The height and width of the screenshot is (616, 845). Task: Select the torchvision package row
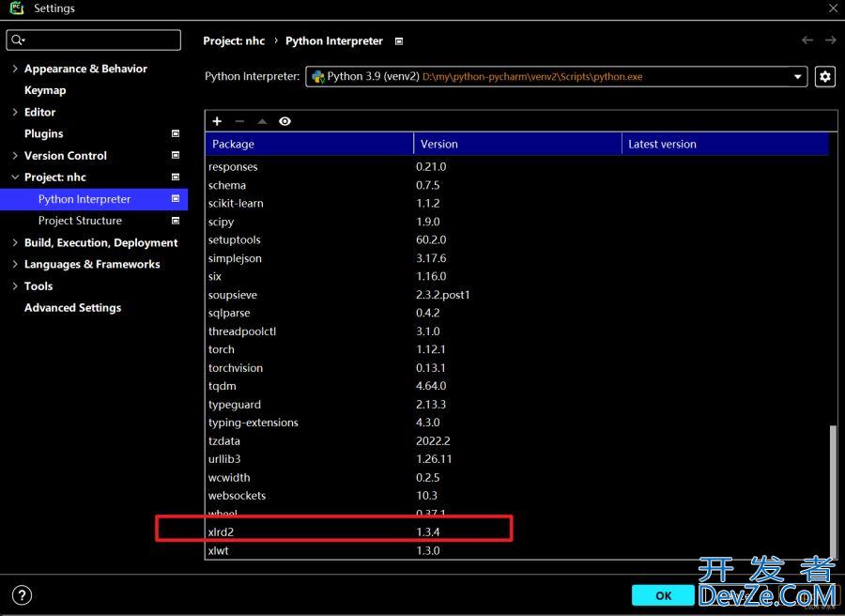coord(517,367)
